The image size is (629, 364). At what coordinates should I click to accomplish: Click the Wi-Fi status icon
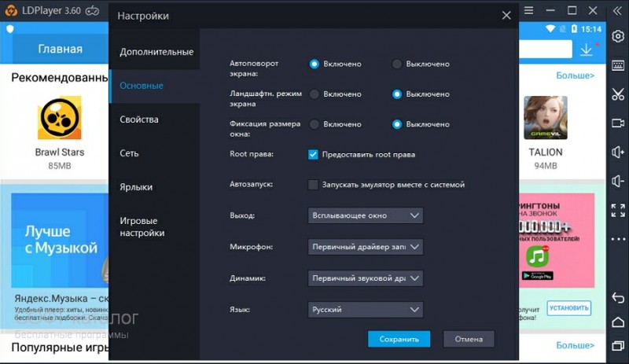[x=550, y=29]
